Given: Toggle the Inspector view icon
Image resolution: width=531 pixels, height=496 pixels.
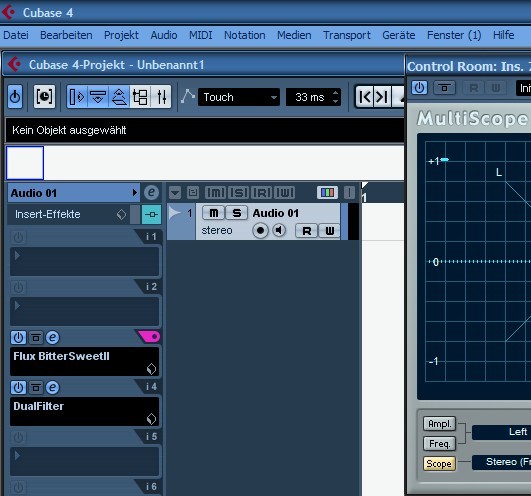Looking at the screenshot, I should click(77, 97).
